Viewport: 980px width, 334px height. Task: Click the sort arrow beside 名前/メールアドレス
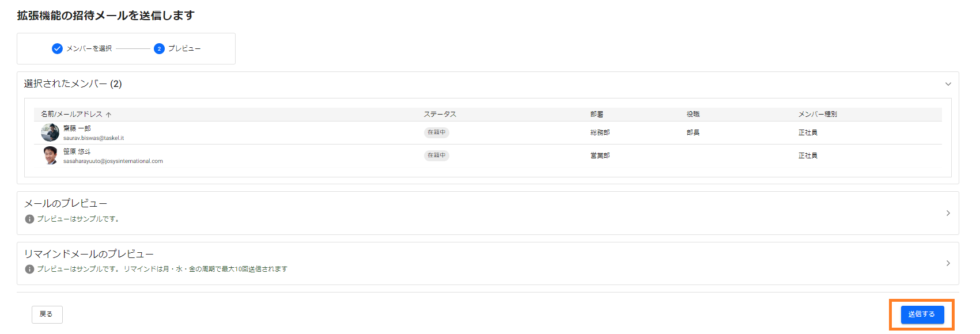tap(108, 115)
